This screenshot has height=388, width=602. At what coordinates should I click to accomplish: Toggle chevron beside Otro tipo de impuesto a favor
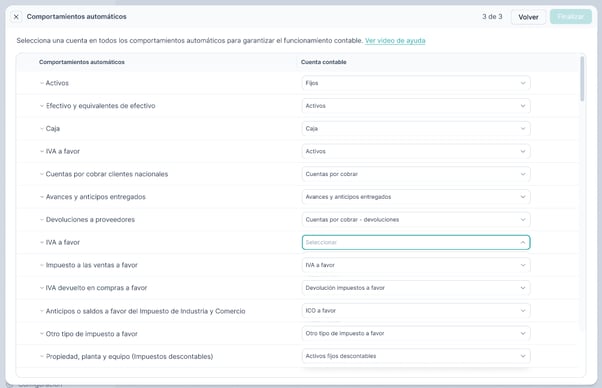coord(41,334)
